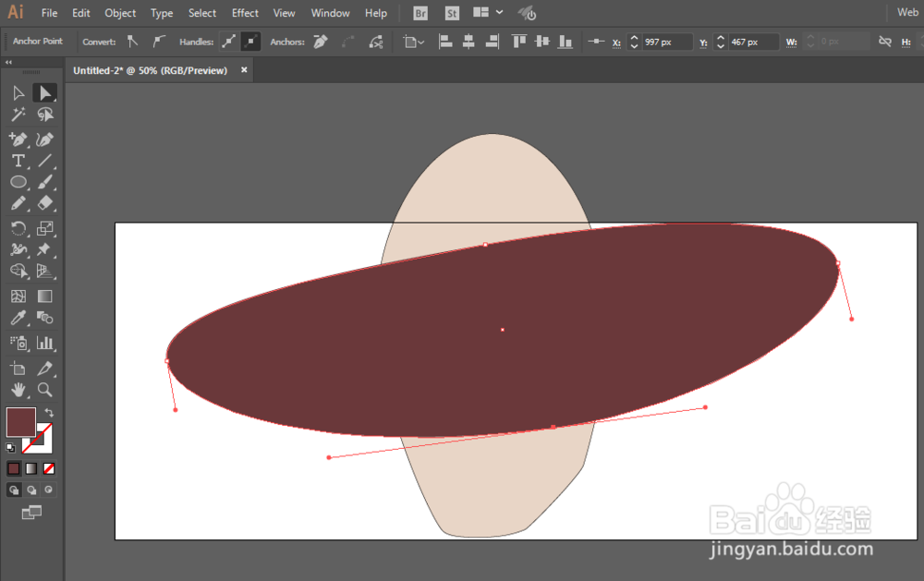924x581 pixels.
Task: Select the Lasso tool
Action: [44, 115]
